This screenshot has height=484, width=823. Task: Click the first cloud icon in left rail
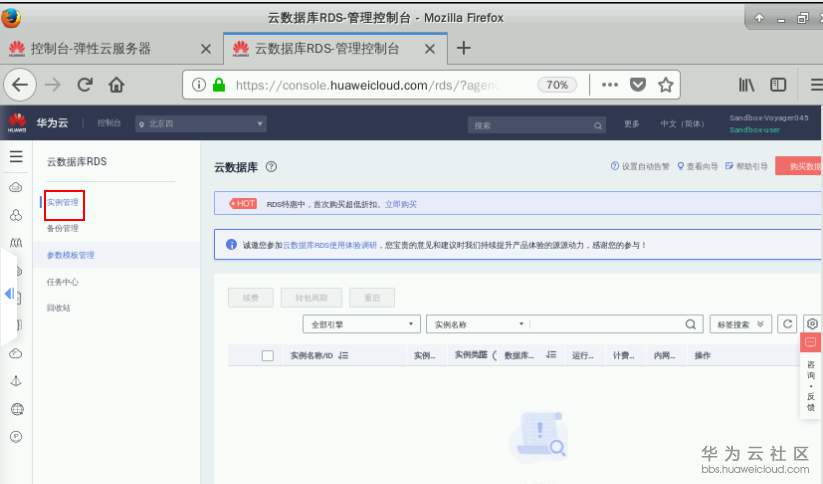pos(16,187)
